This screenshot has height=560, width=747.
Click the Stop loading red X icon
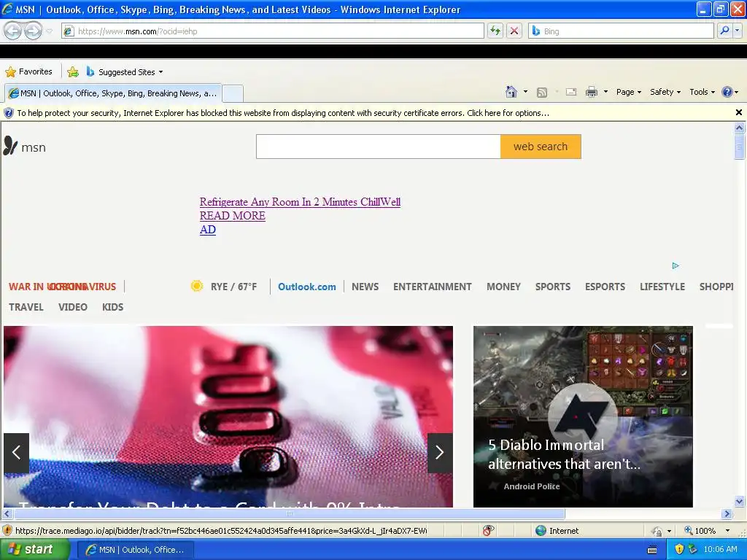514,31
